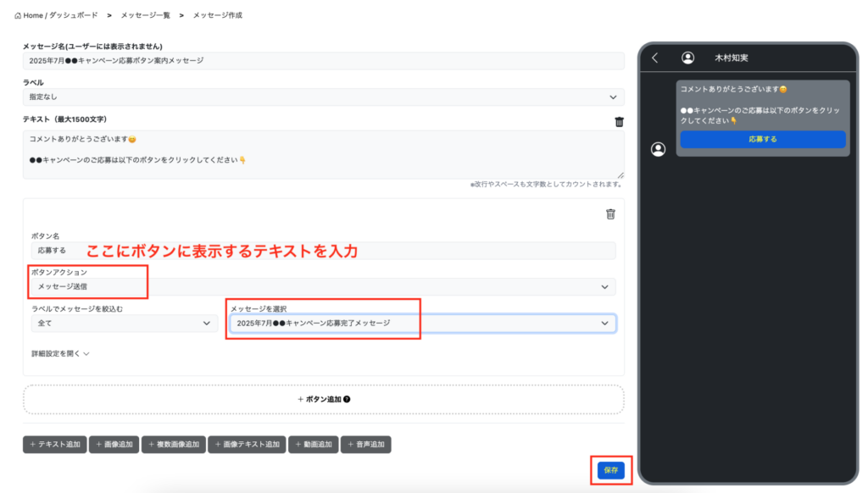Open the ラベル dropdown showing 指定なし
Image resolution: width=868 pixels, height=493 pixels.
(323, 97)
